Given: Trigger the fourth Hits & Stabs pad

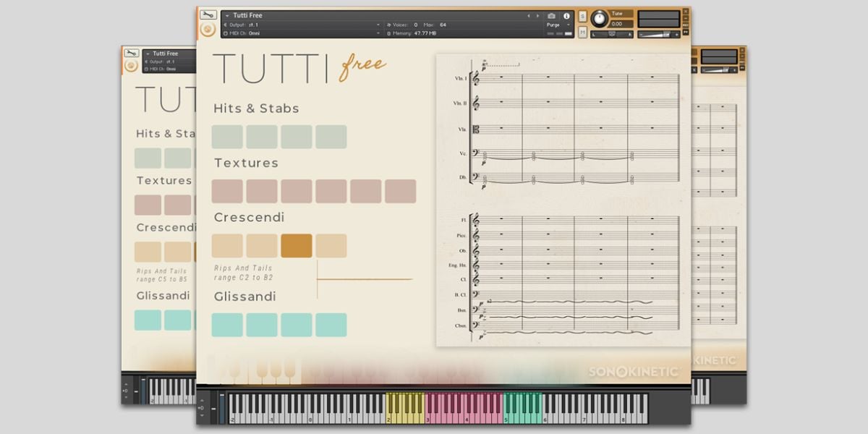Looking at the screenshot, I should (x=331, y=137).
